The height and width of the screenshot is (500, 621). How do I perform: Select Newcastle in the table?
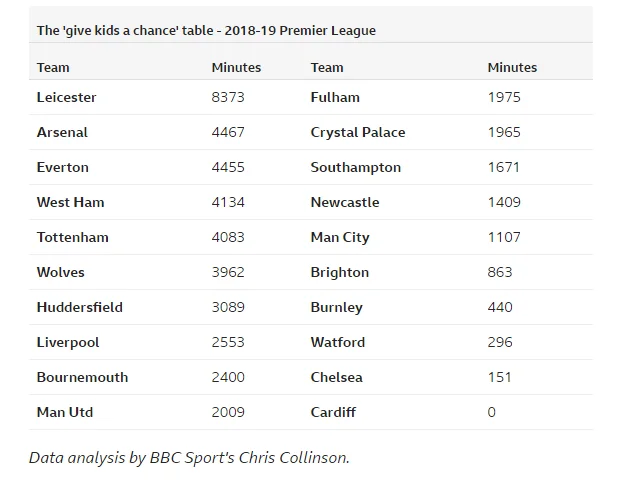tap(345, 202)
